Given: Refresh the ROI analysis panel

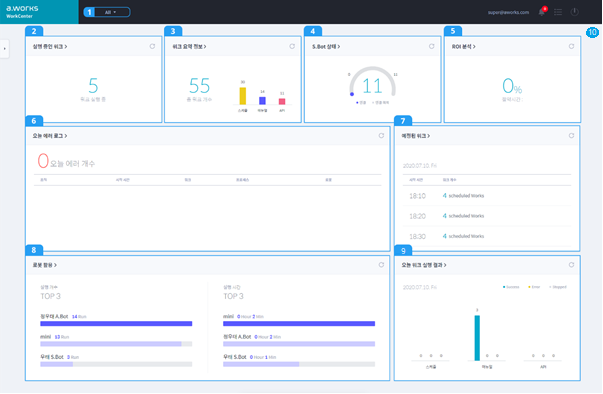Looking at the screenshot, I should point(571,46).
